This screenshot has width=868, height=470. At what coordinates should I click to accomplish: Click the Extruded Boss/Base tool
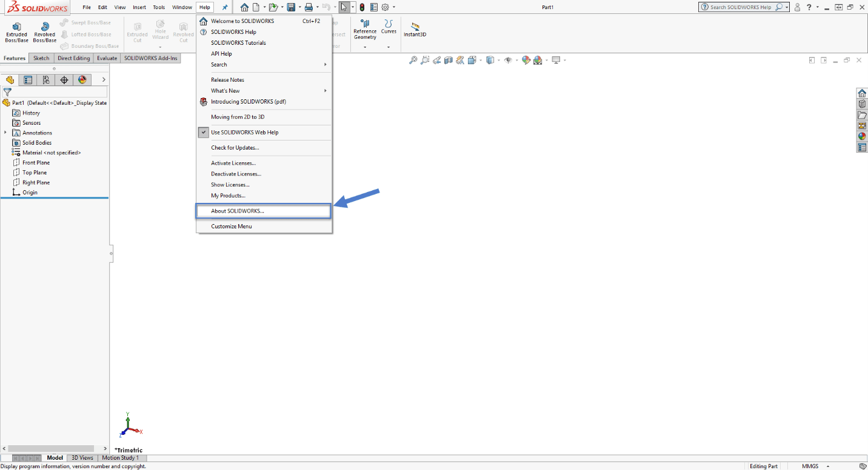(16, 32)
